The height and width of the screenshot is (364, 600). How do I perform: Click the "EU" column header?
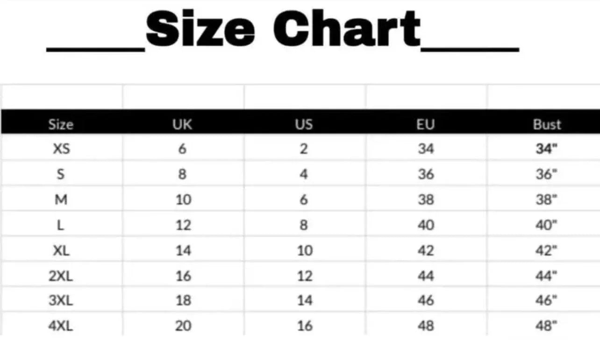pyautogui.click(x=426, y=124)
